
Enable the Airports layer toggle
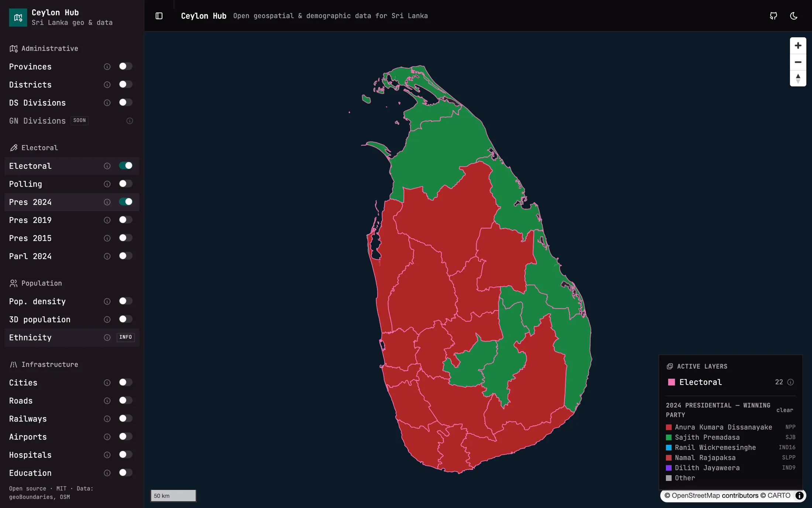pyautogui.click(x=125, y=437)
